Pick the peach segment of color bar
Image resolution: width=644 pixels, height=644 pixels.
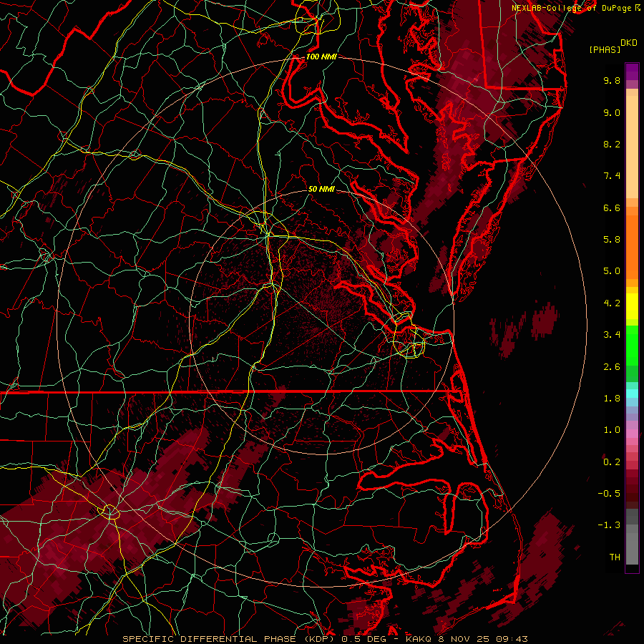pyautogui.click(x=632, y=146)
